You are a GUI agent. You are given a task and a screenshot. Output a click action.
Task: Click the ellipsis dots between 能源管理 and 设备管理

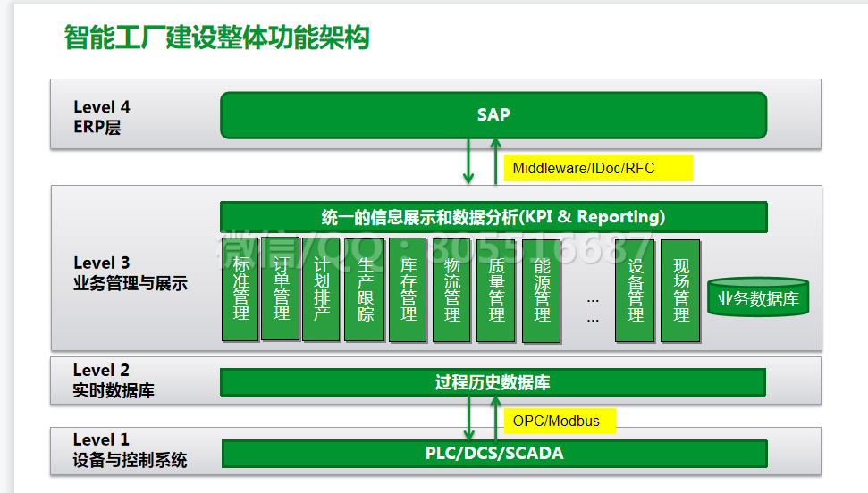[x=593, y=311]
